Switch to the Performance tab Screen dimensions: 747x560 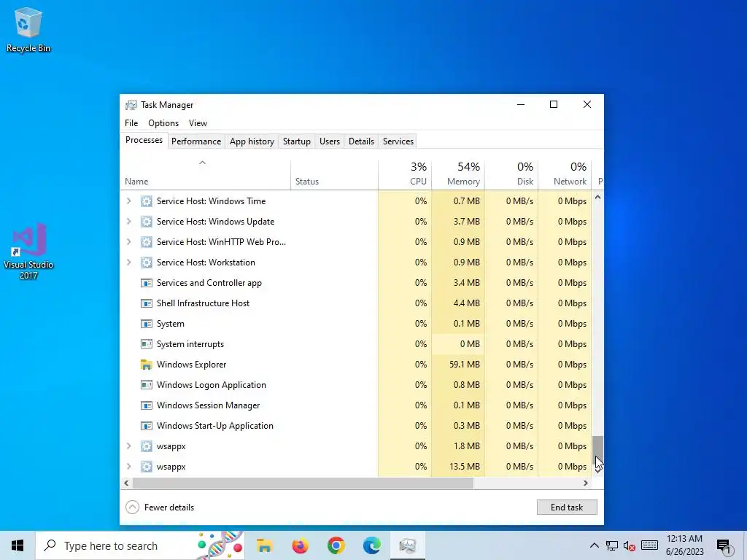(x=196, y=141)
